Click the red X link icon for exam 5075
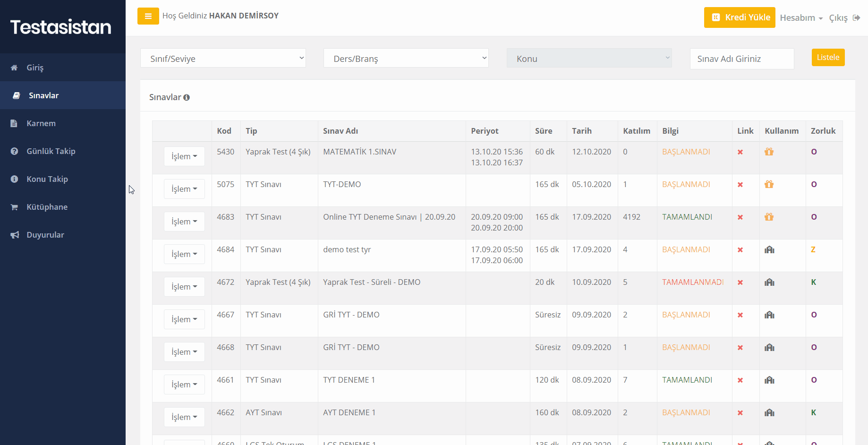Viewport: 868px width, 445px height. (x=740, y=185)
